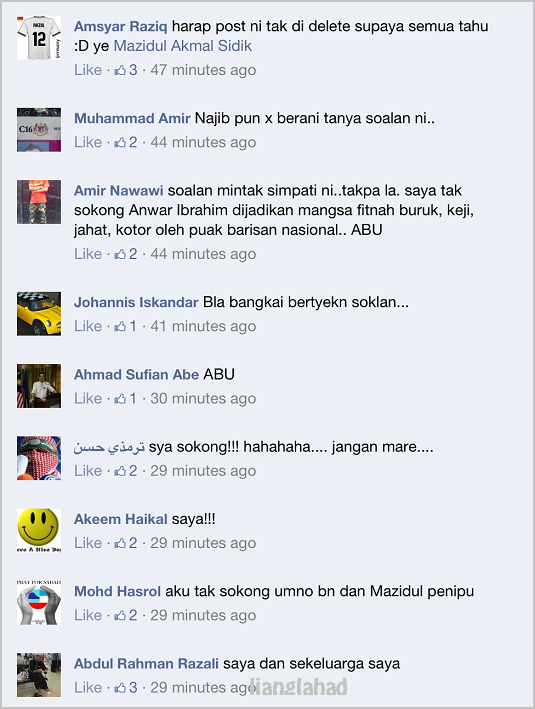Open Amsyar Raziq's jersey number 12 avatar
The height and width of the screenshot is (709, 535).
pyautogui.click(x=39, y=38)
